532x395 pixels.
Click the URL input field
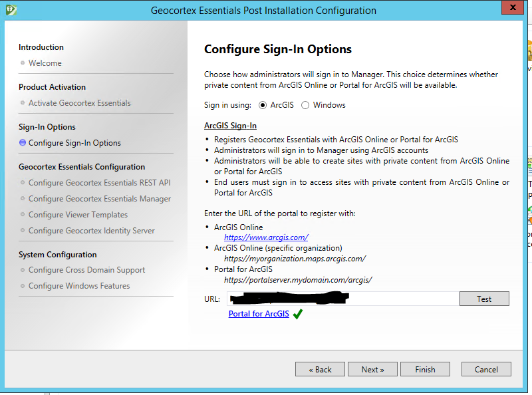click(343, 299)
